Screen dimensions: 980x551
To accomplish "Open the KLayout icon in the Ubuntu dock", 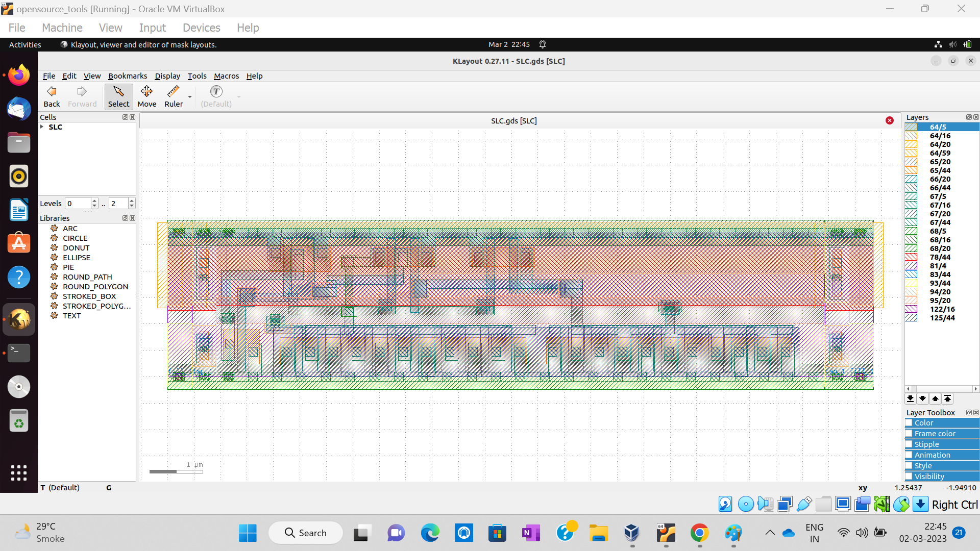I will (19, 320).
